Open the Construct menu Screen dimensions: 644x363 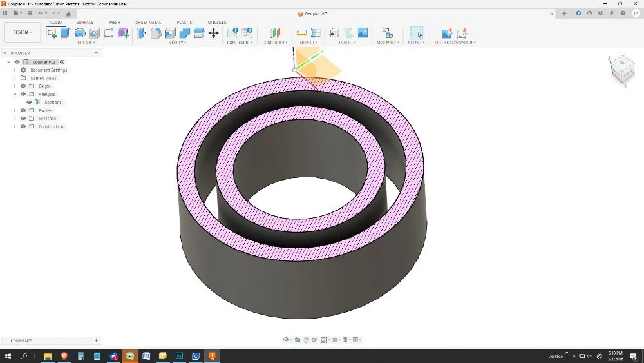point(275,43)
